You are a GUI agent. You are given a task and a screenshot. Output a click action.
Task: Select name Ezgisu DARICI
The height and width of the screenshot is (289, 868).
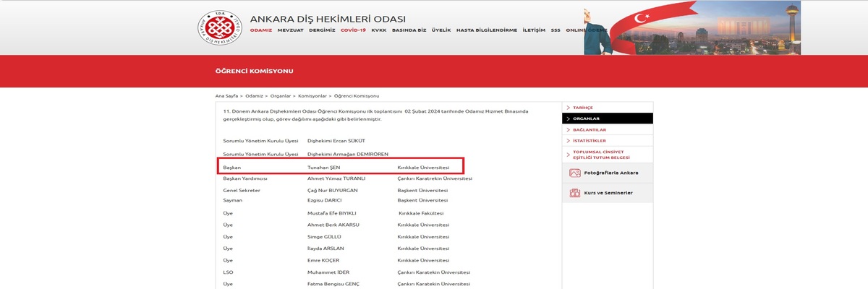tap(325, 200)
